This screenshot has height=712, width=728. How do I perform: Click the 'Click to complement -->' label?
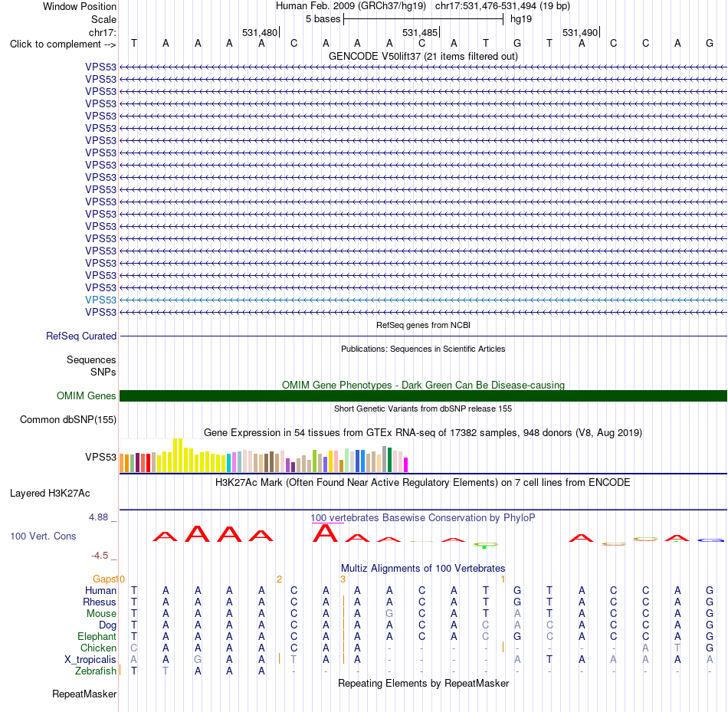[x=63, y=44]
